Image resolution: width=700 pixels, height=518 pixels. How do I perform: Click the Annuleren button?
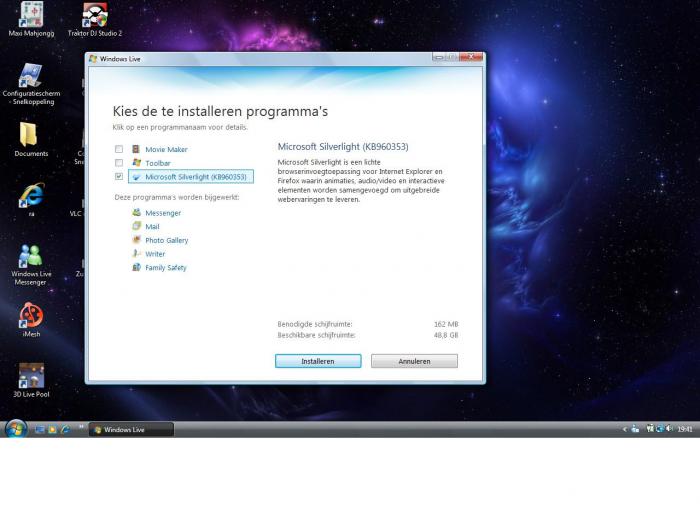point(414,361)
